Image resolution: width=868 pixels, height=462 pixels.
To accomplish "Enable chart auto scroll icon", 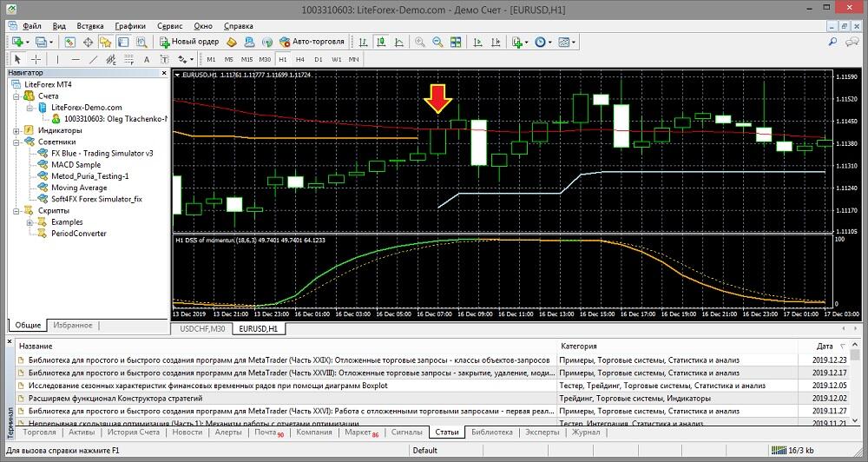I will click(477, 42).
